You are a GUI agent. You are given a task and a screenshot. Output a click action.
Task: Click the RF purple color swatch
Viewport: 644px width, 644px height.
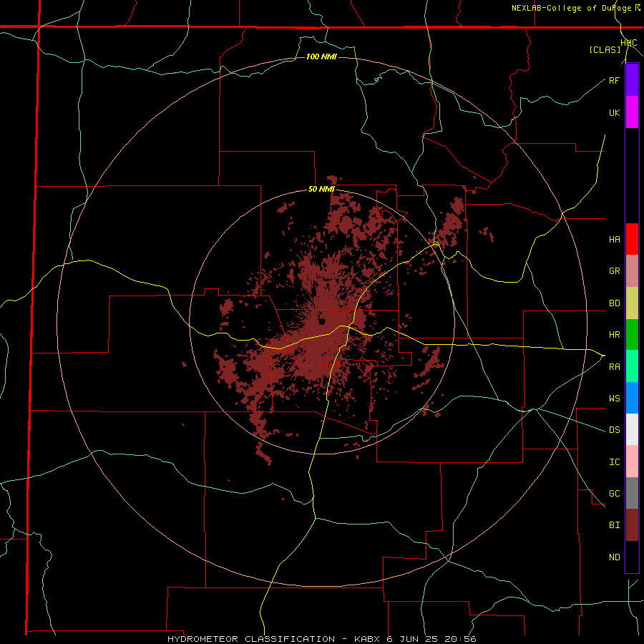632,80
